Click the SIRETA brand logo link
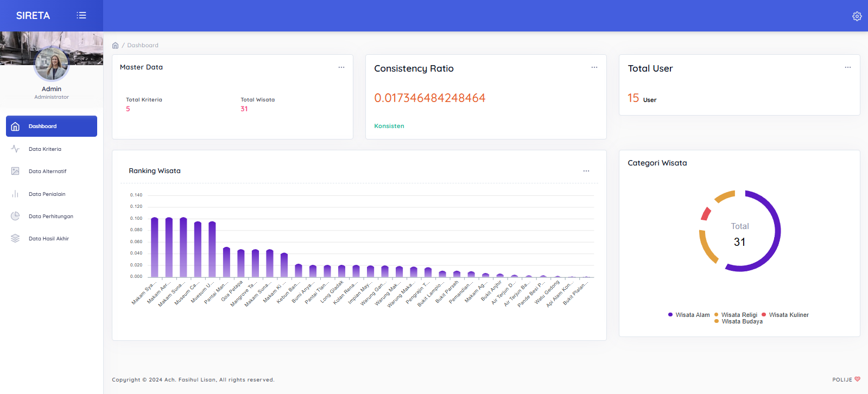The height and width of the screenshot is (394, 868). tap(33, 16)
